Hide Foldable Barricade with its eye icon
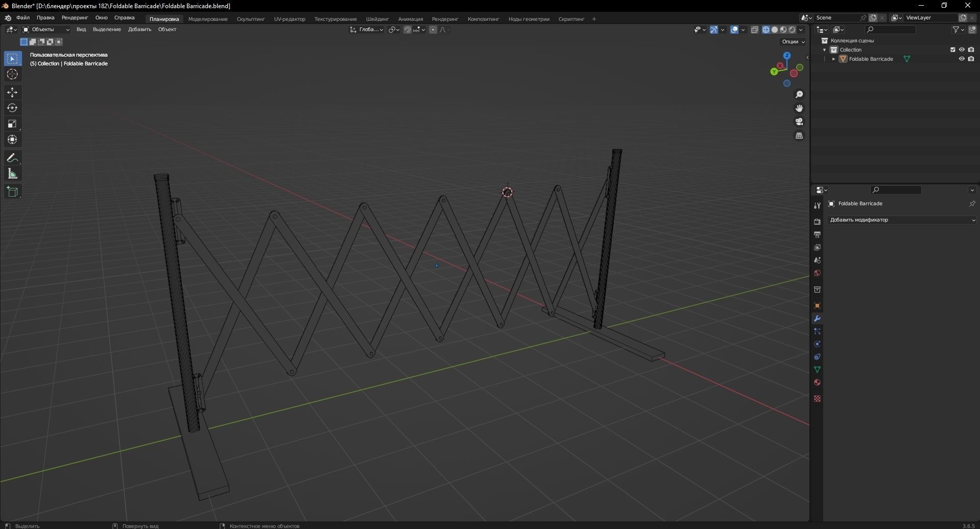980x529 pixels. coord(962,59)
